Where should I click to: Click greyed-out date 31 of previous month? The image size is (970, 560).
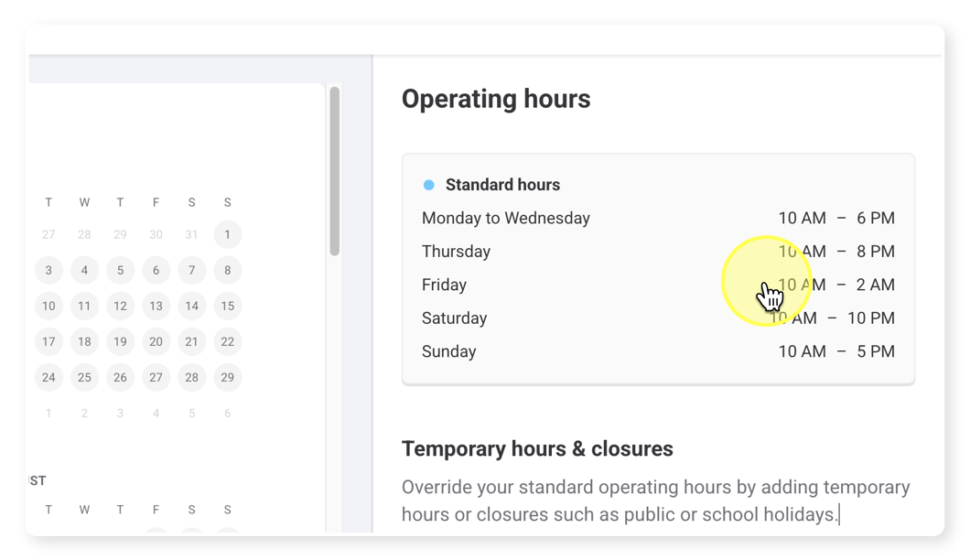[192, 234]
